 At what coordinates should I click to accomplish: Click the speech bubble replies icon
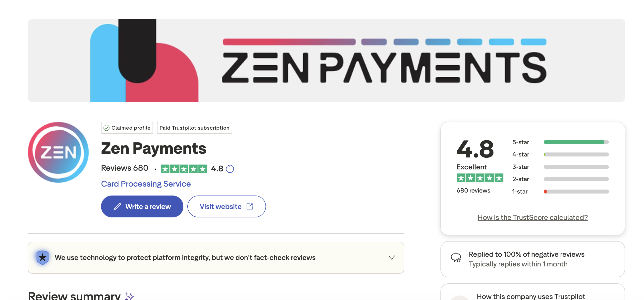456,257
